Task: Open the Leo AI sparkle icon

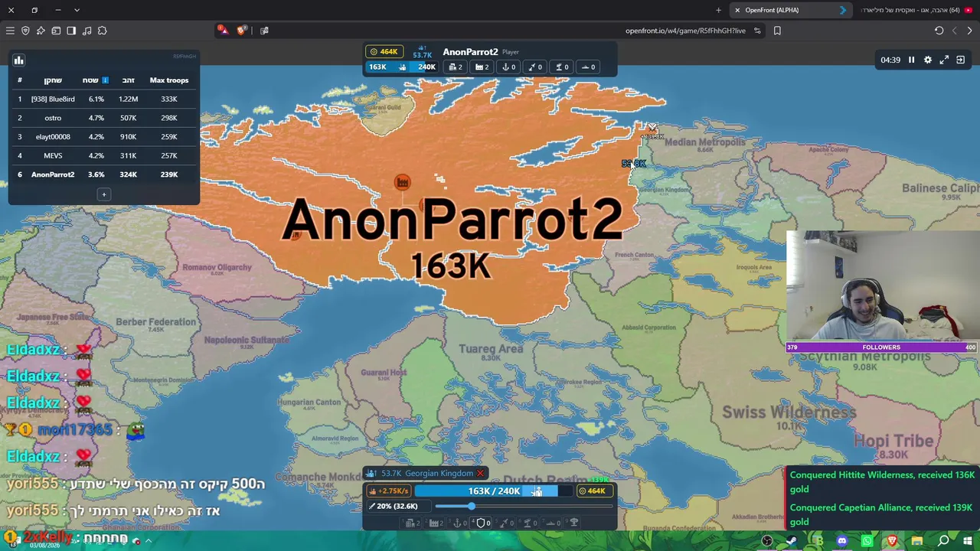Action: pos(41,31)
